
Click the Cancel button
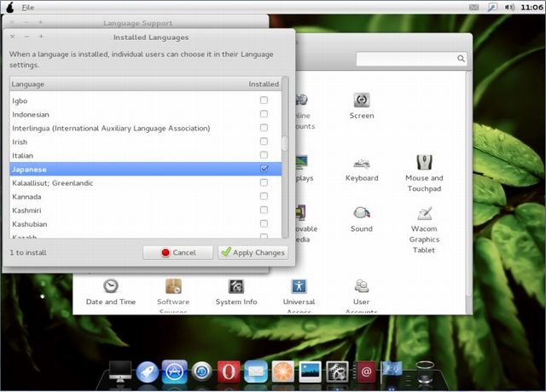coord(177,252)
